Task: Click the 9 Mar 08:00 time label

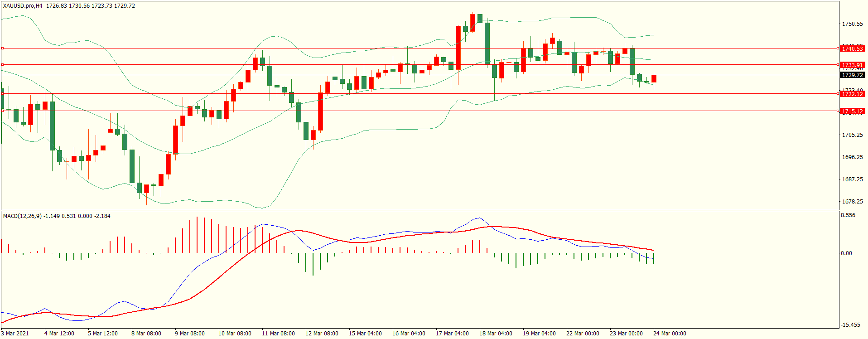Action: pos(190,334)
